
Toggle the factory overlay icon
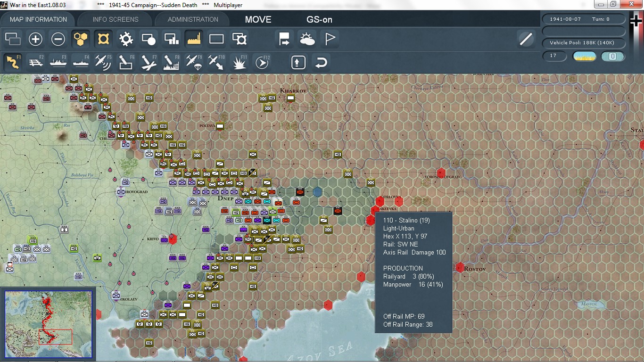194,39
